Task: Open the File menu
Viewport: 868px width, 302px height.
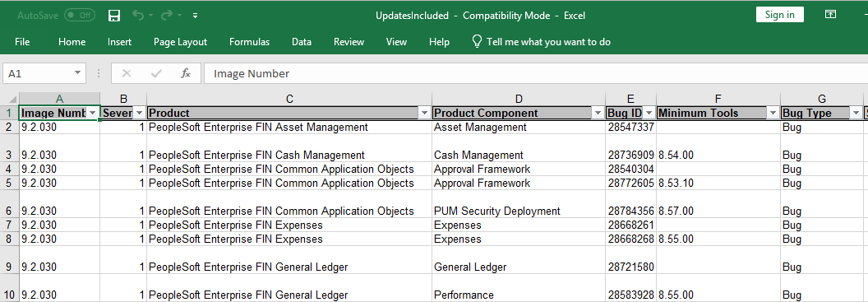Action: point(23,42)
